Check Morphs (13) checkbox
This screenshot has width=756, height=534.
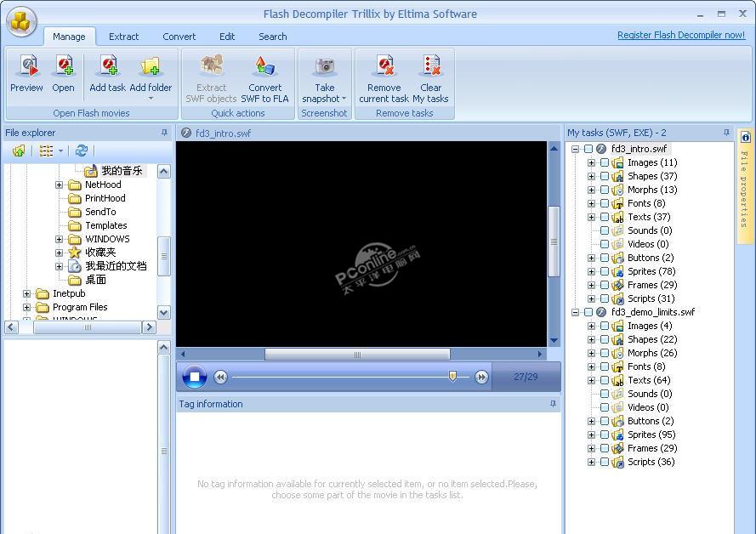tap(605, 190)
